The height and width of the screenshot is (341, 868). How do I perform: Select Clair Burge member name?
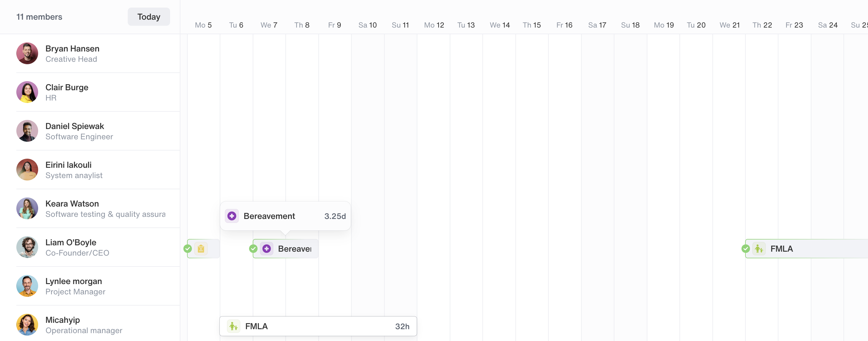click(67, 87)
